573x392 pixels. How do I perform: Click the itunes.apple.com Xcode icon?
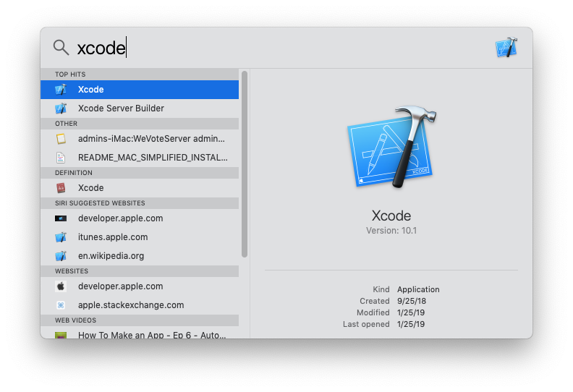[61, 237]
